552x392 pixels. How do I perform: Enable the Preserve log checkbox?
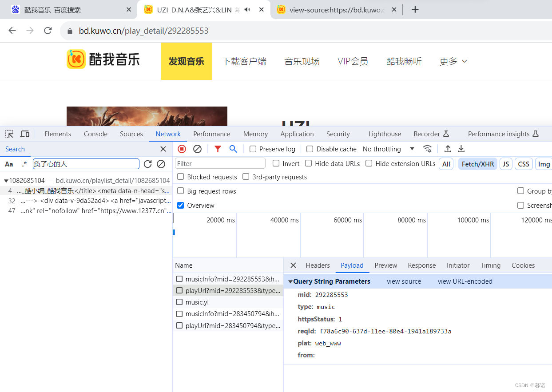(253, 149)
